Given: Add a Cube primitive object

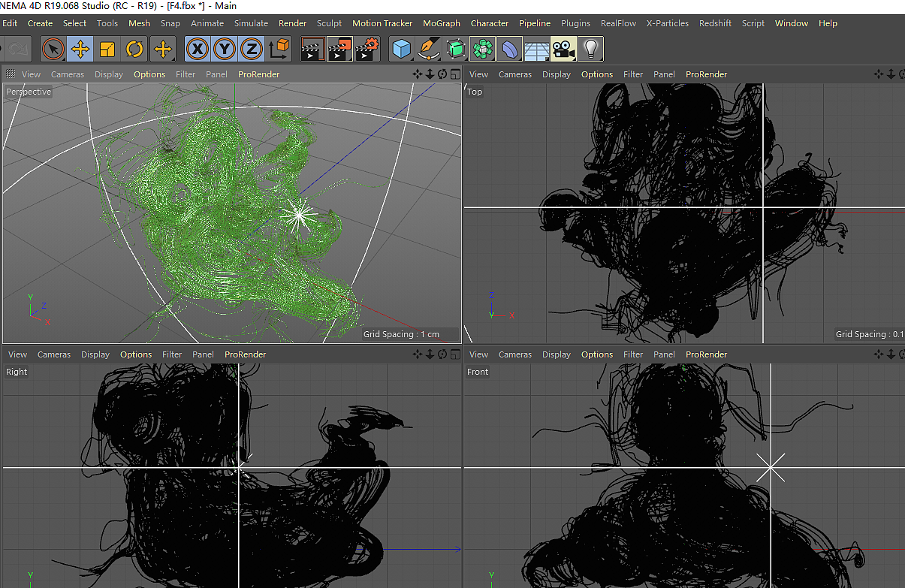Looking at the screenshot, I should 402,50.
